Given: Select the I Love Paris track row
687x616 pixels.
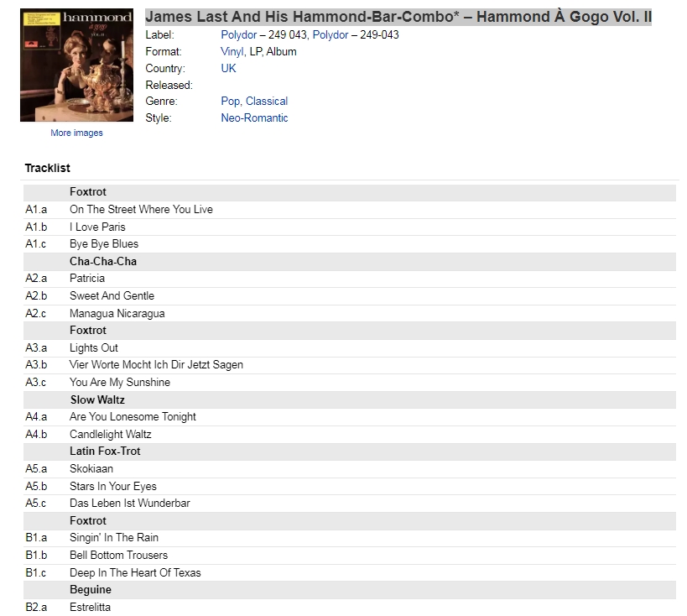Looking at the screenshot, I should pyautogui.click(x=350, y=227).
